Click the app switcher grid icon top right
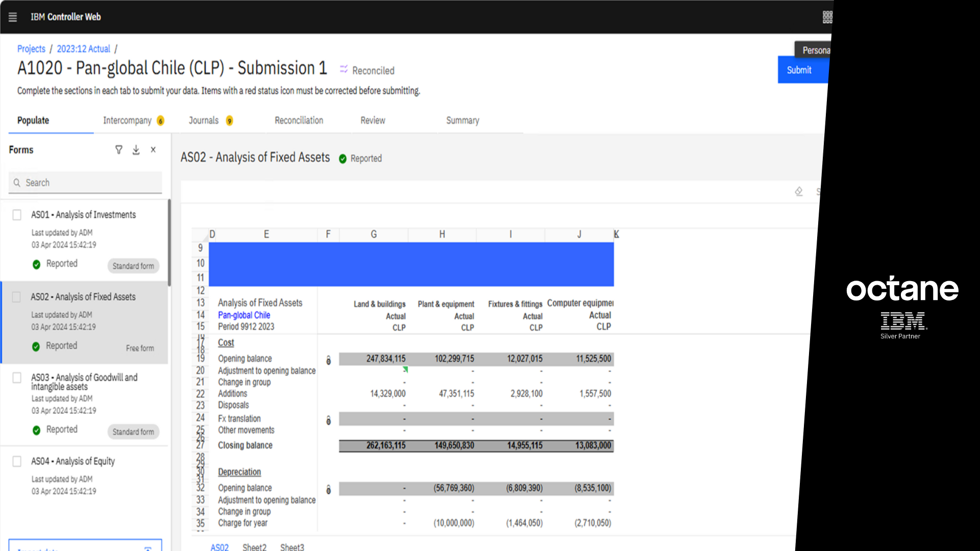 coord(827,17)
